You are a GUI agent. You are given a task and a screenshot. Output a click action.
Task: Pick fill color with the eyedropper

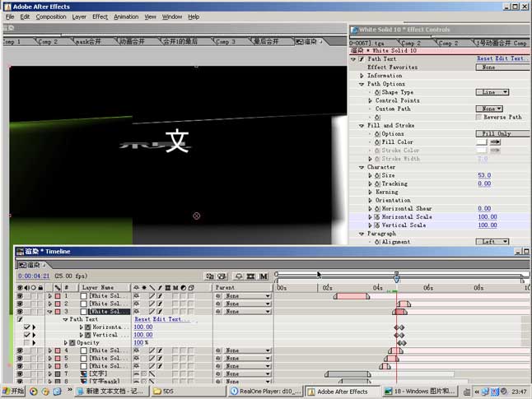pos(496,142)
